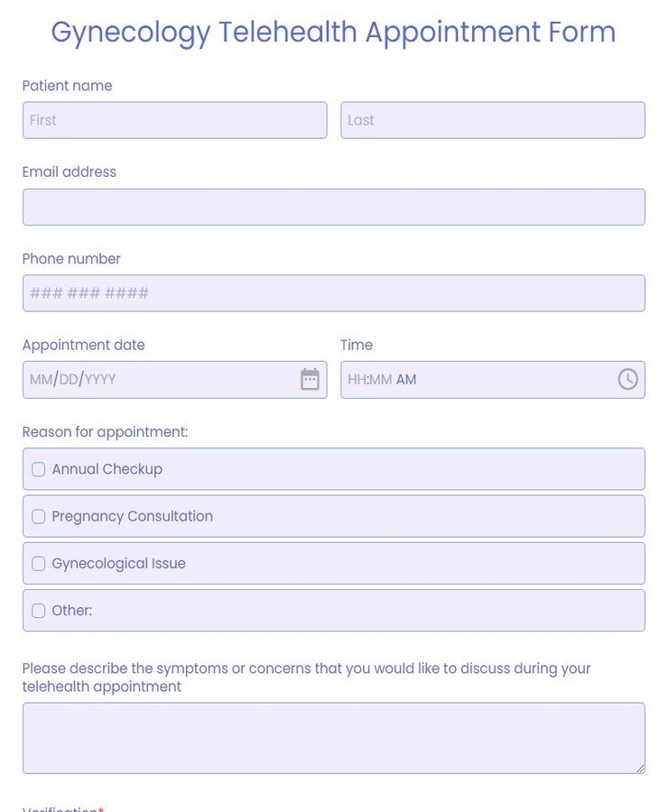This screenshot has height=812, width=668.
Task: Open the clock time picker icon
Action: (x=628, y=379)
